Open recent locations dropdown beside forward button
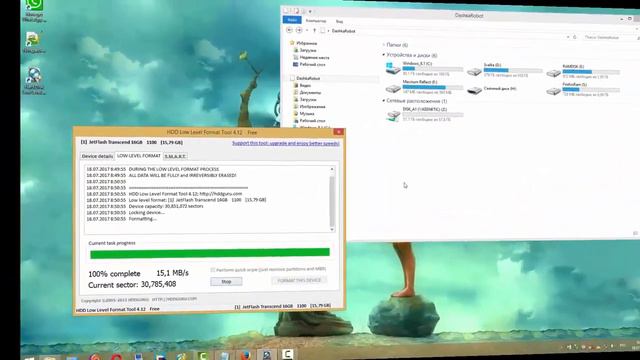This screenshot has height=360, width=640. coord(307,31)
